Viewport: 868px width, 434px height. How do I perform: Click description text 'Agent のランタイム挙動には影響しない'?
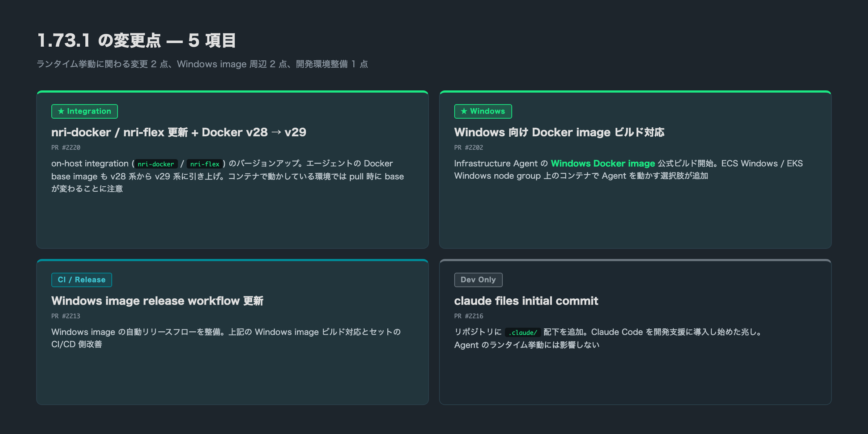tap(527, 345)
